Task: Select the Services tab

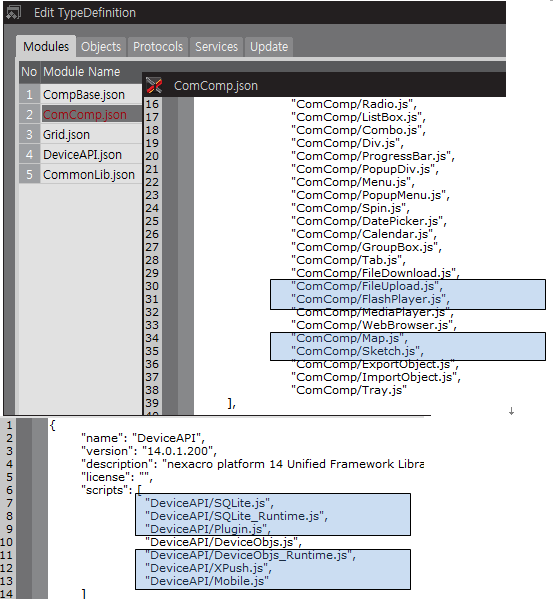Action: click(x=216, y=47)
